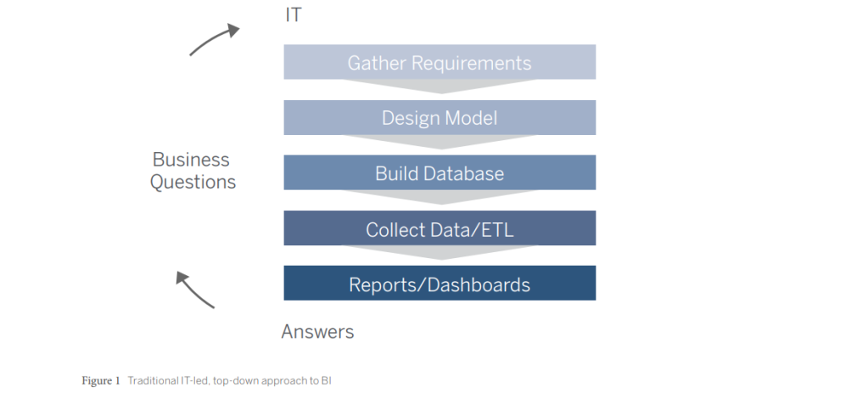Click the caption text about top-down BI

click(x=230, y=380)
